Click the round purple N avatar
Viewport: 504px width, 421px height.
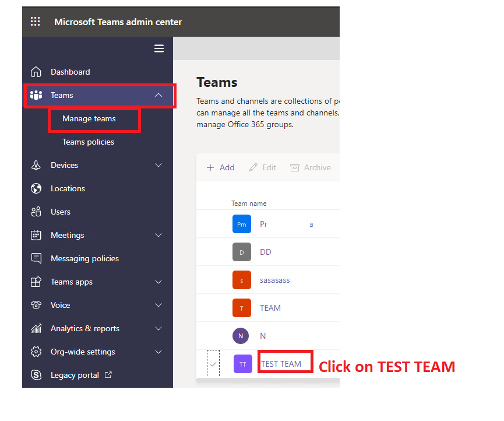241,336
